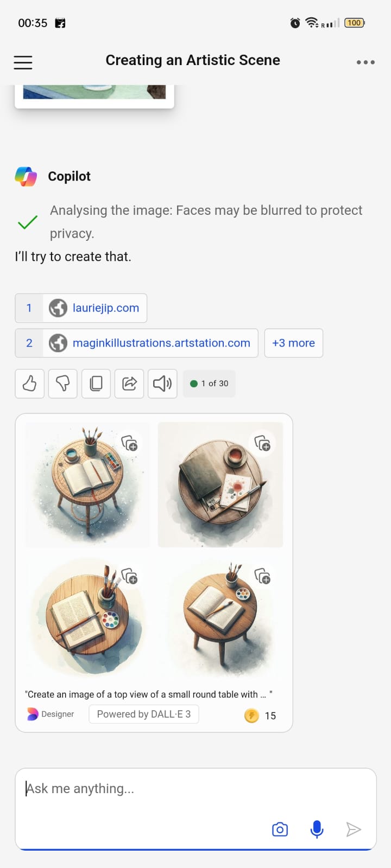Tap the microphone icon for voice input
Screen dimensions: 391x868
point(317,829)
